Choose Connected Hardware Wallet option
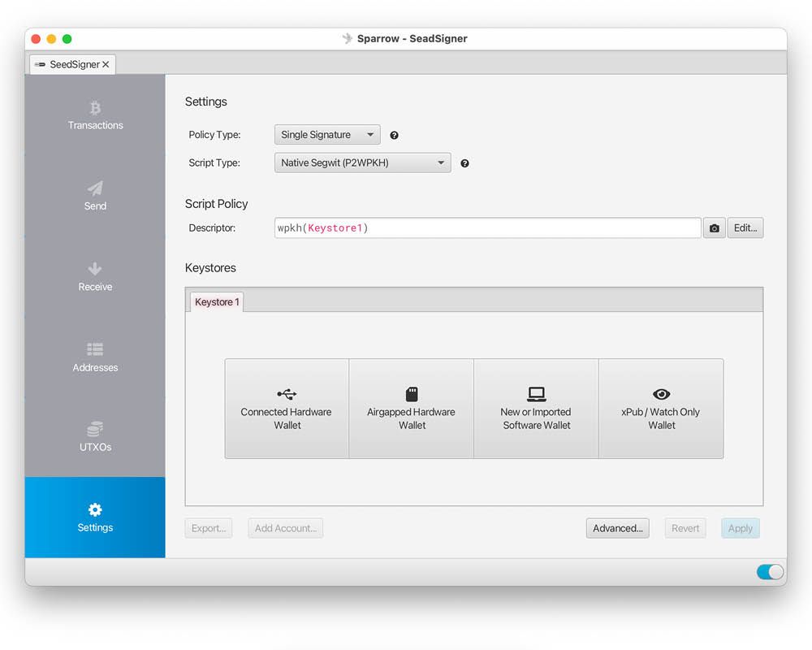 287,409
